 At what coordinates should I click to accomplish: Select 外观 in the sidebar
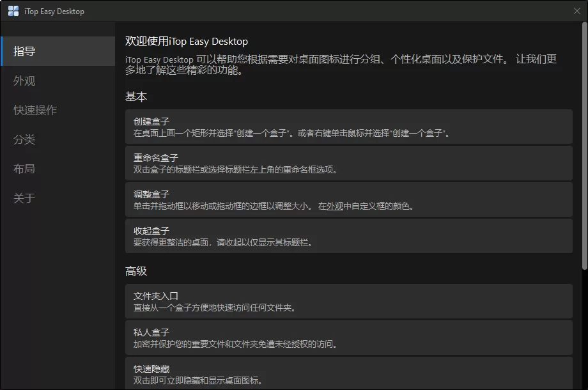click(x=24, y=81)
